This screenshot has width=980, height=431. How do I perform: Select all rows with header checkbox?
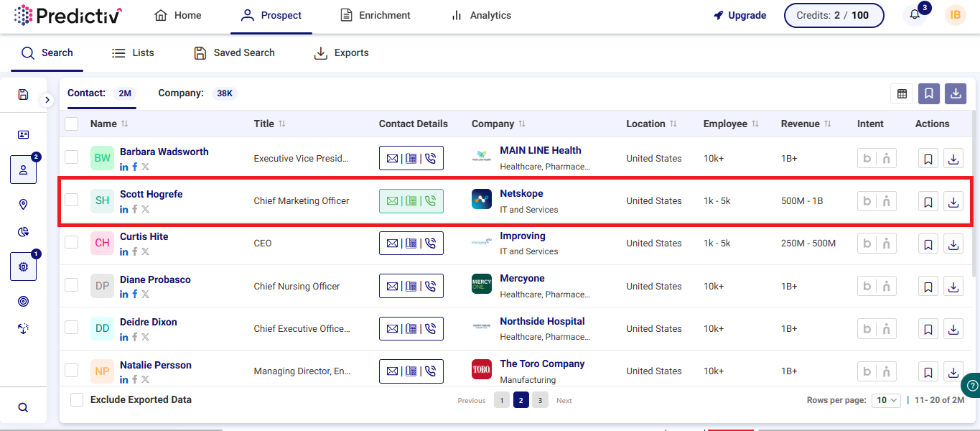click(72, 124)
